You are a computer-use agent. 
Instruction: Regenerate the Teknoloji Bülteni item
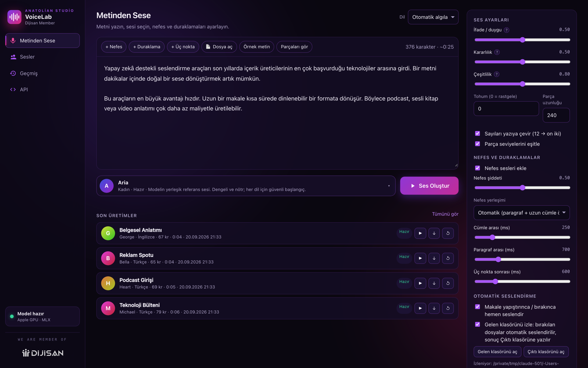448,308
